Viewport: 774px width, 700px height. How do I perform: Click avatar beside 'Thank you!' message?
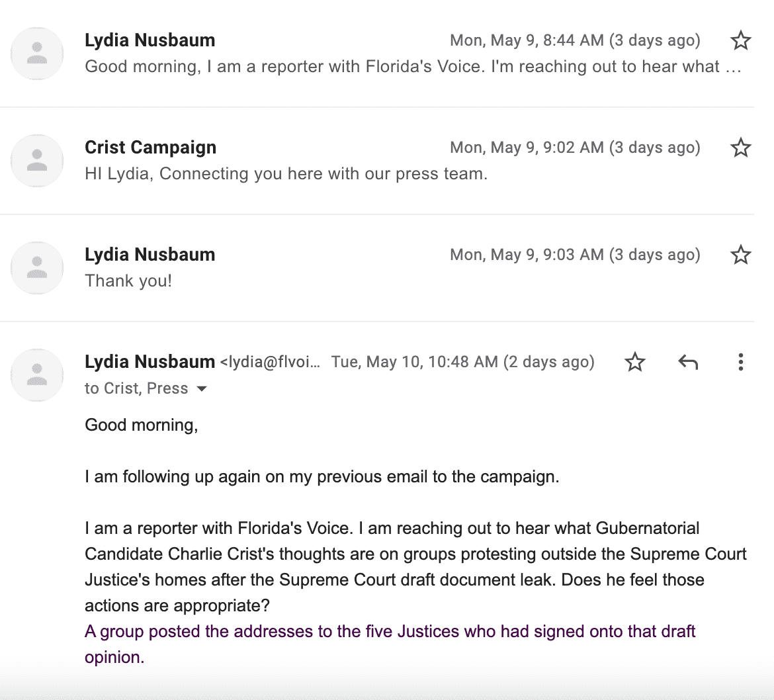pos(37,267)
